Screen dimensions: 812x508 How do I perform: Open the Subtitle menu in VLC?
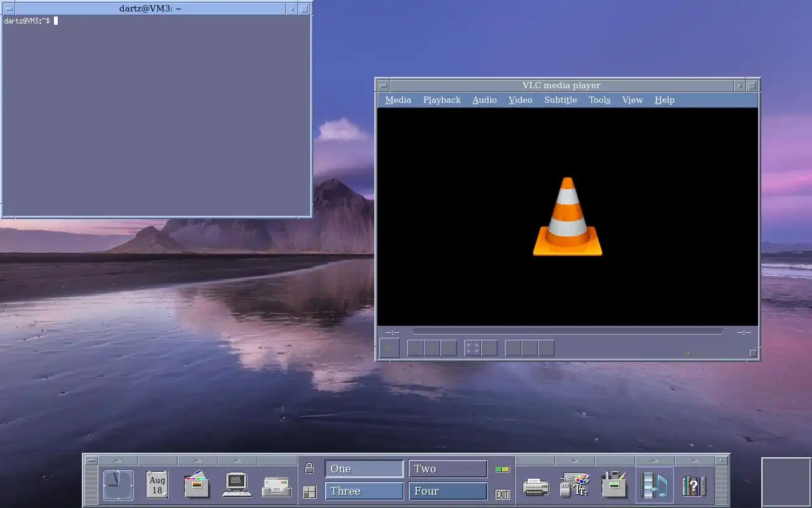click(x=560, y=100)
